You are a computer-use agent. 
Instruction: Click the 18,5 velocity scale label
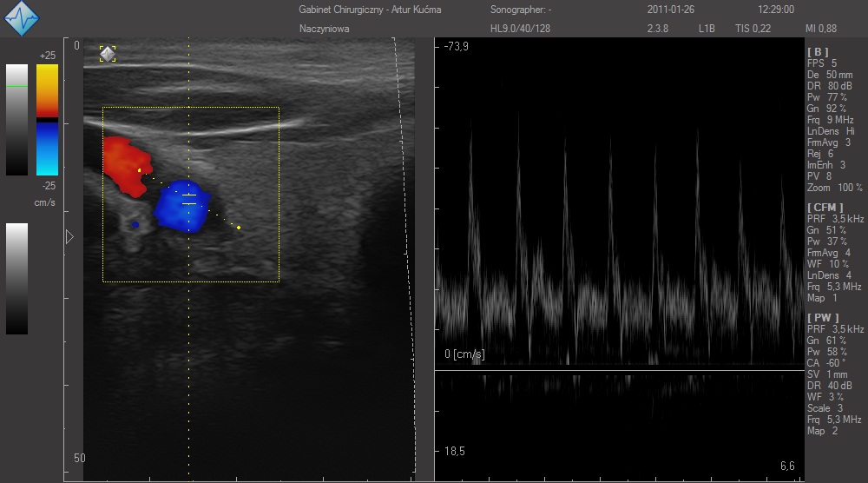pyautogui.click(x=455, y=452)
